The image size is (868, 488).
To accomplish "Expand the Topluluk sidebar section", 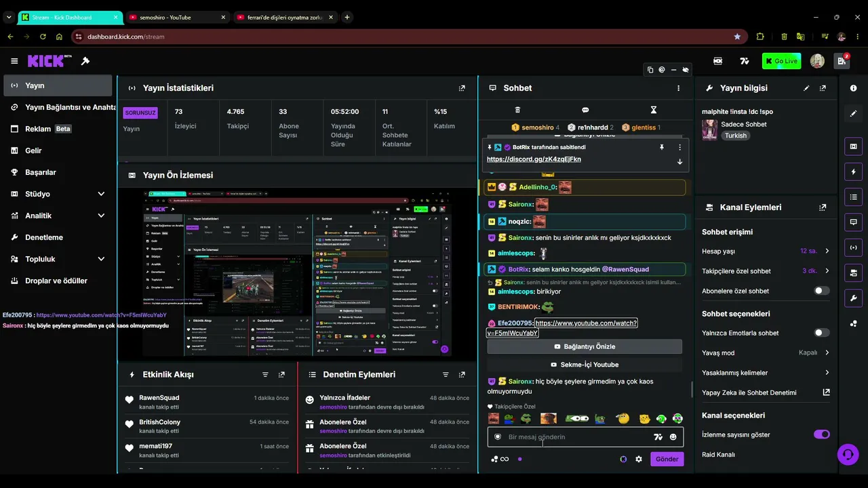I will pos(101,259).
